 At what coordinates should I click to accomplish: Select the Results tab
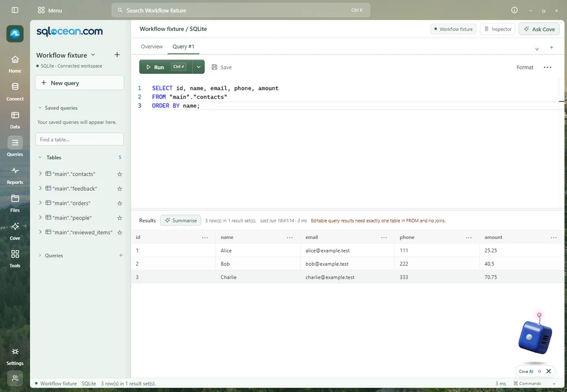point(147,220)
